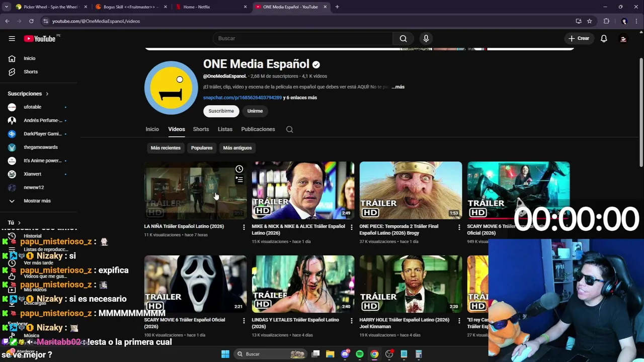Screen dimensions: 644x362
Task: Select the Populares filter chip
Action: (x=202, y=148)
